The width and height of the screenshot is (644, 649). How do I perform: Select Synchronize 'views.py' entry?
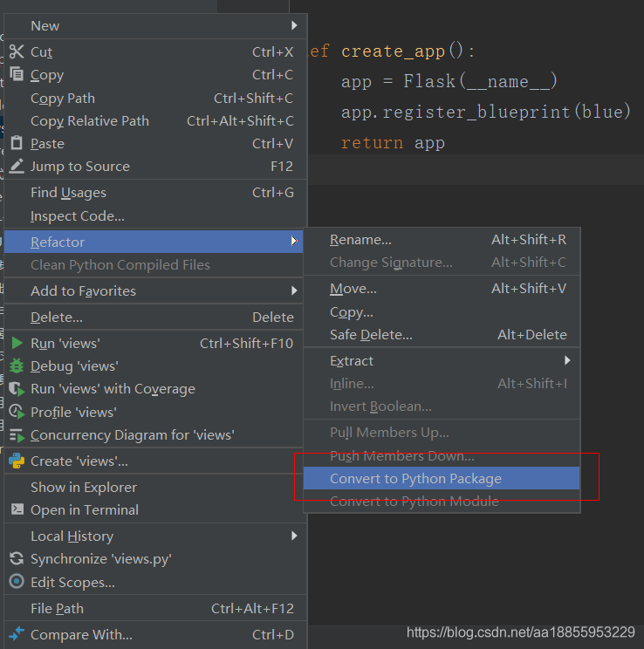click(155, 559)
